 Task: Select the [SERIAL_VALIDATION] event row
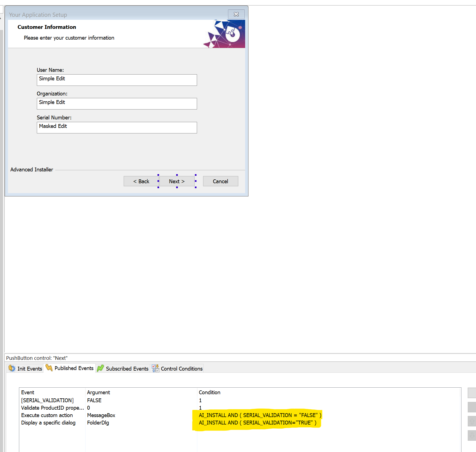pyautogui.click(x=240, y=400)
